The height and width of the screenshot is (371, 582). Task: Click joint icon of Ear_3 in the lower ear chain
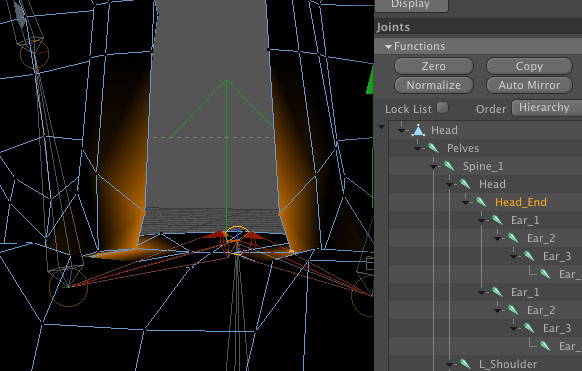pos(529,328)
